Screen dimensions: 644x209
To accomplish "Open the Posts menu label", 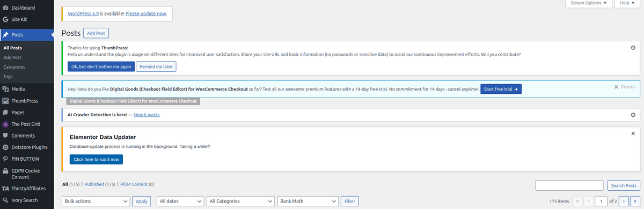I will pyautogui.click(x=17, y=35).
